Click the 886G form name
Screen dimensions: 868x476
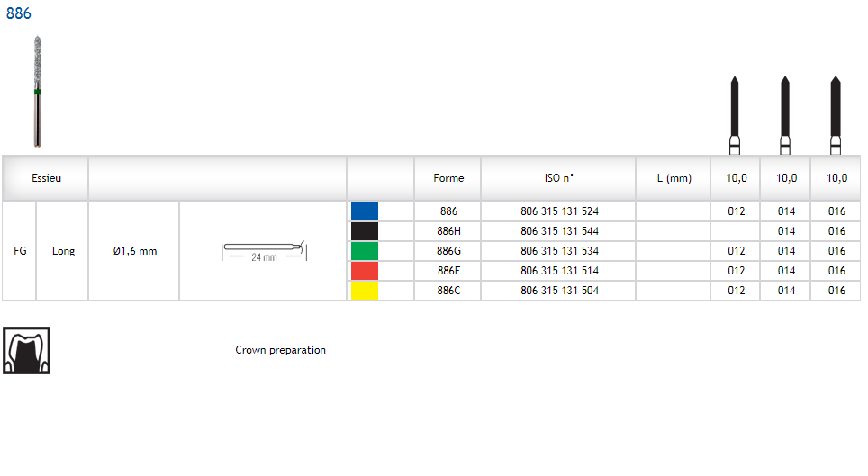coord(448,251)
